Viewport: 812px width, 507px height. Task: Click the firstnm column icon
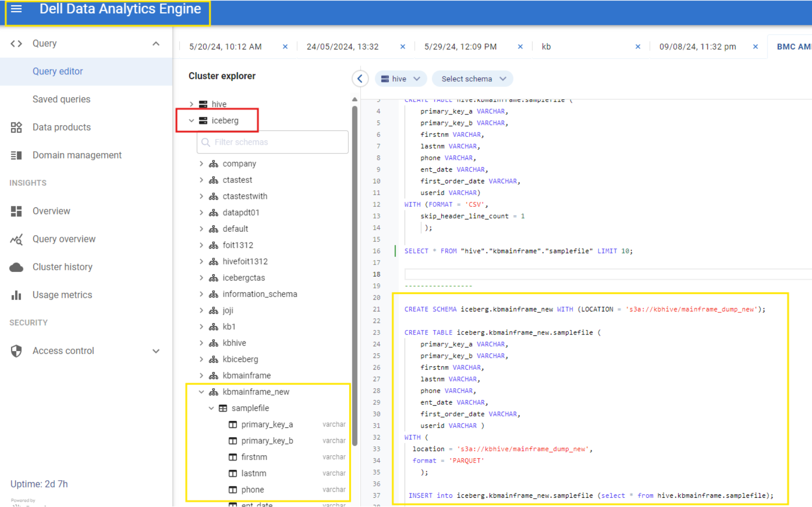(233, 457)
